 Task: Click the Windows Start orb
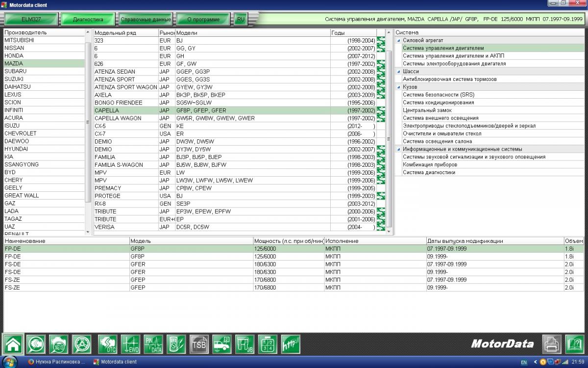pyautogui.click(x=9, y=362)
